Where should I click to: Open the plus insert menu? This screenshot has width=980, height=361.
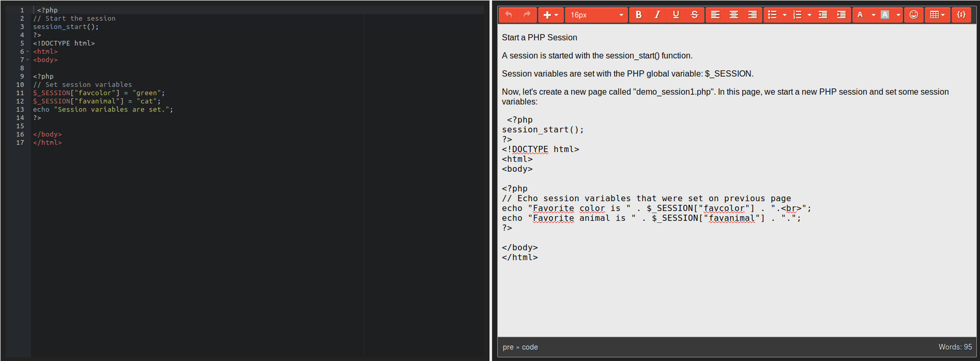pyautogui.click(x=551, y=15)
